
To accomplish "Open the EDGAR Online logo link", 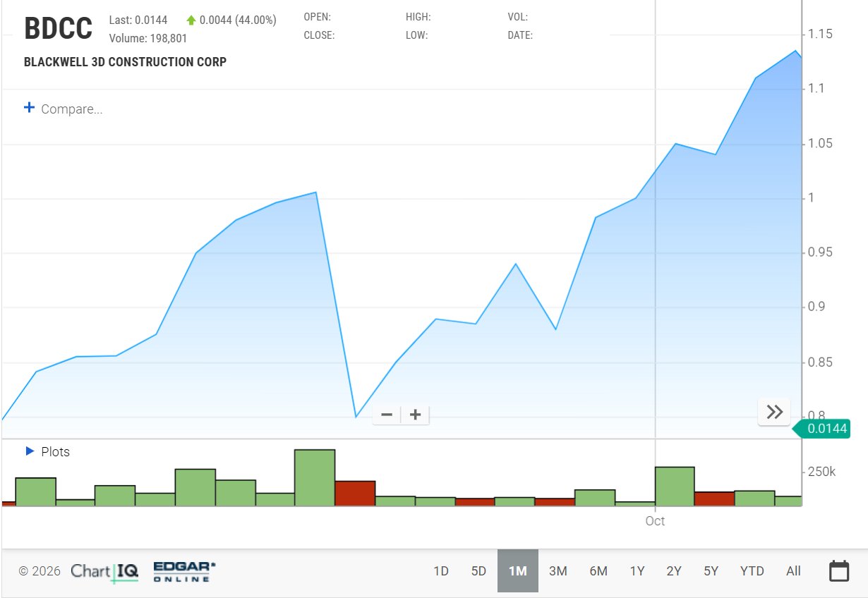I will pyautogui.click(x=184, y=571).
